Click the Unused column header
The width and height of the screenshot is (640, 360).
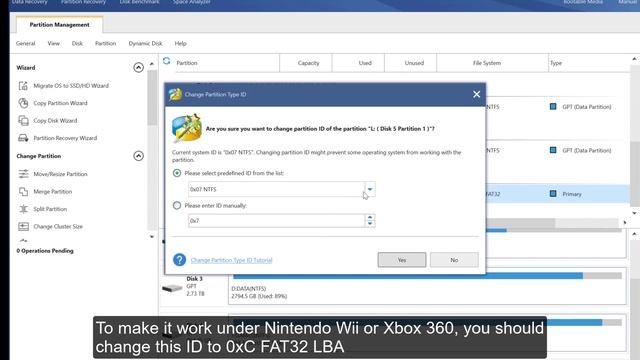coord(414,63)
